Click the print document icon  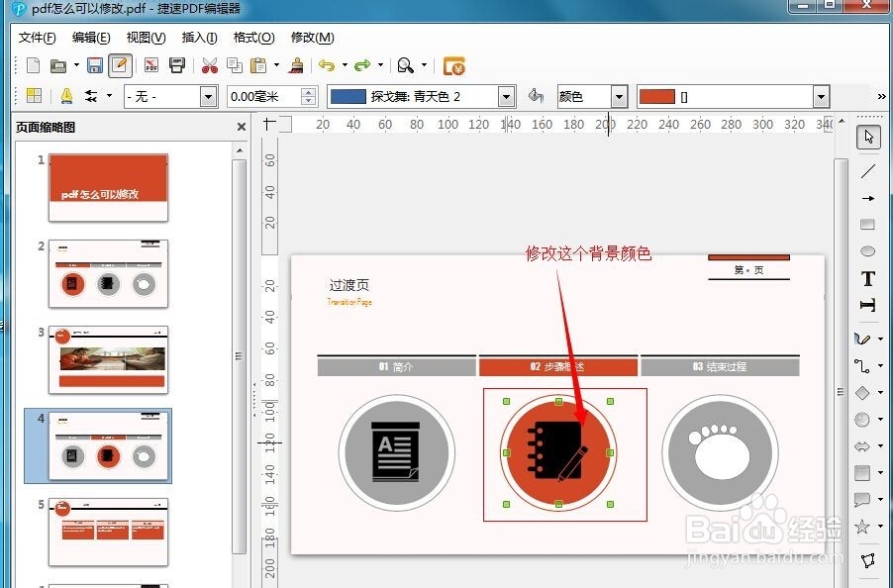[176, 65]
